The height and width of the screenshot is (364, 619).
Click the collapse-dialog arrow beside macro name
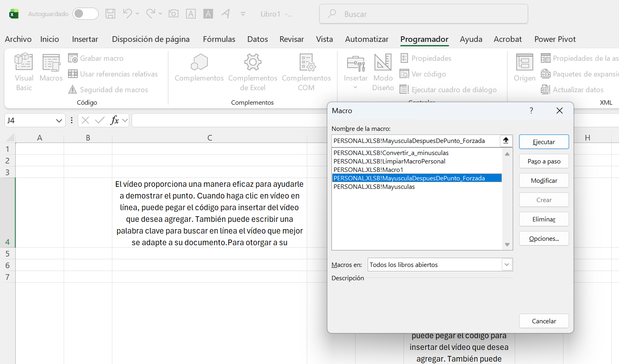pos(506,141)
